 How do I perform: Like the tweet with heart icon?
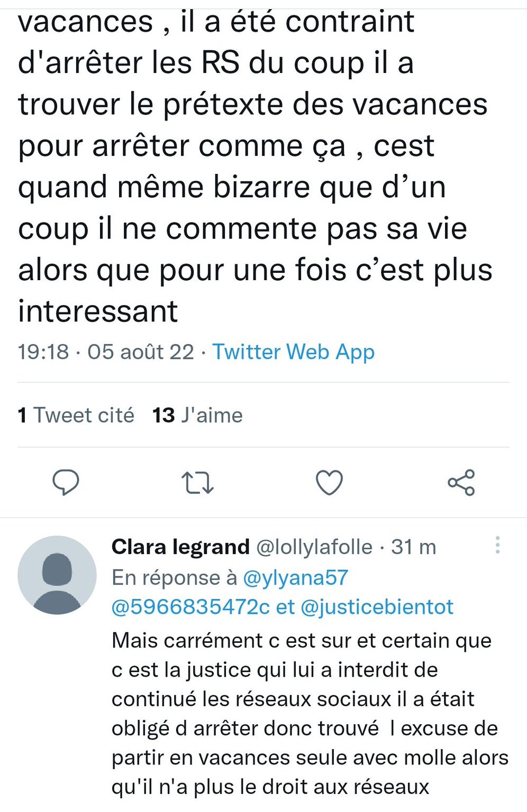[329, 482]
